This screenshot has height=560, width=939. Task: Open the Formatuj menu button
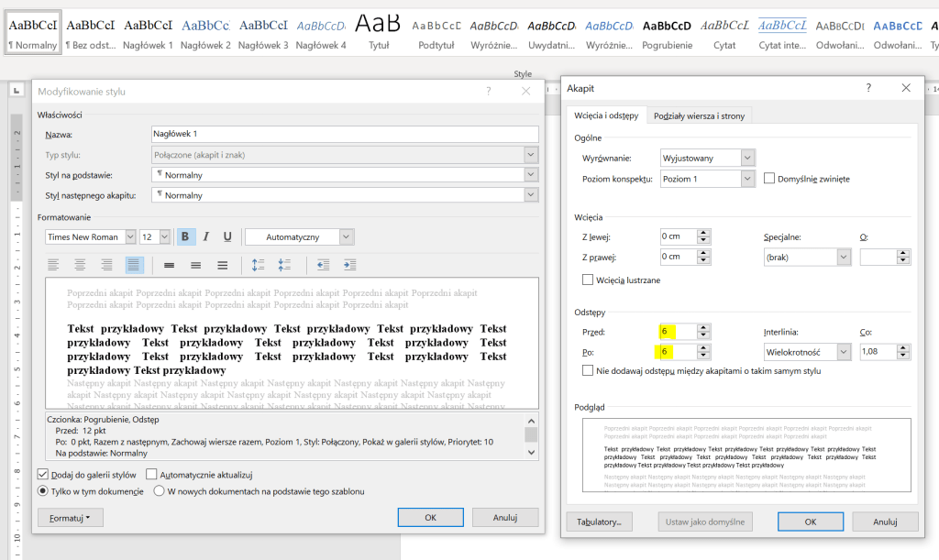(71, 518)
